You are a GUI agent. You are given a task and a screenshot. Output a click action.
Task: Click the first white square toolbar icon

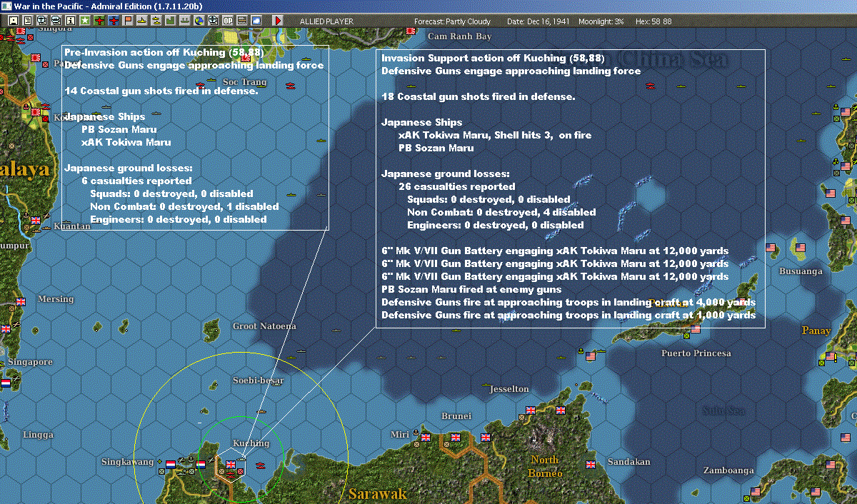(14, 21)
